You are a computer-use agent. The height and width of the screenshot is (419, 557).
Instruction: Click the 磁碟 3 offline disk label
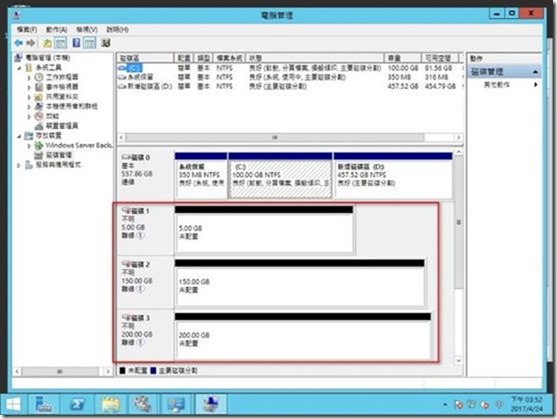click(145, 335)
